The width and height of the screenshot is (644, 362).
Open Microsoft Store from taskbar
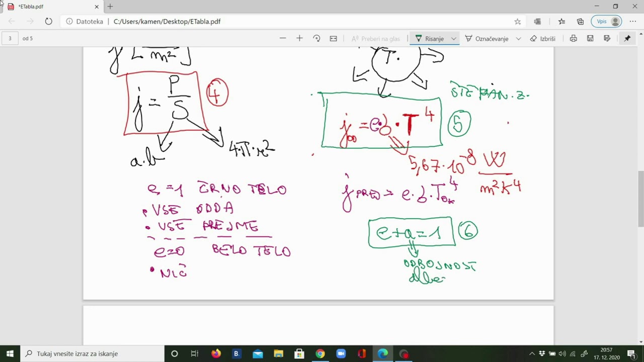point(299,353)
